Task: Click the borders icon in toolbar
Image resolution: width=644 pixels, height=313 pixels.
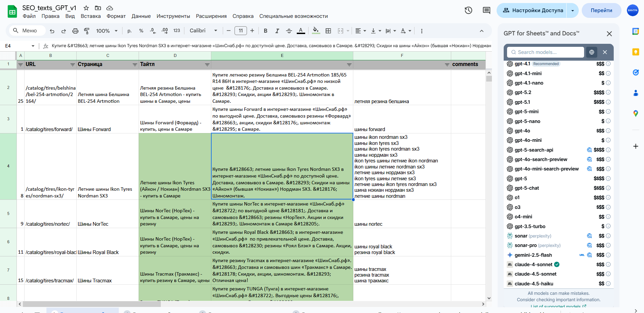Action: pos(328,31)
